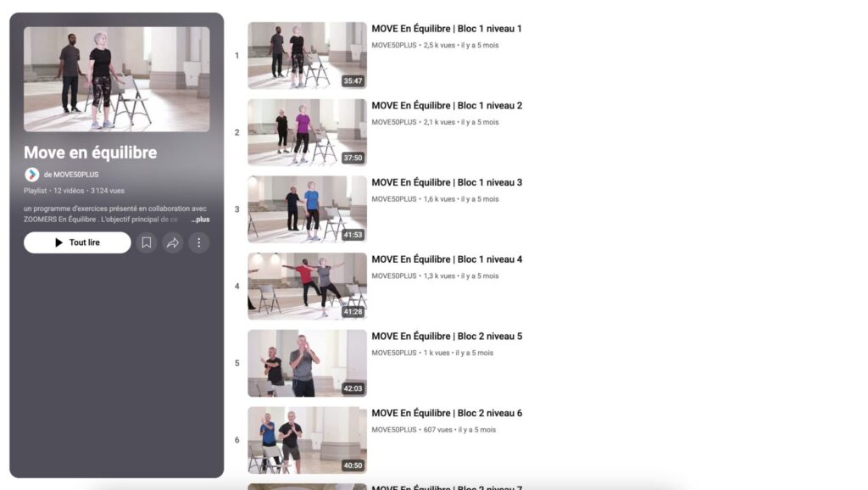Image resolution: width=868 pixels, height=490 pixels.
Task: Click title MOVE En Équilibre Bloc 1 niveau 3
Action: [447, 182]
